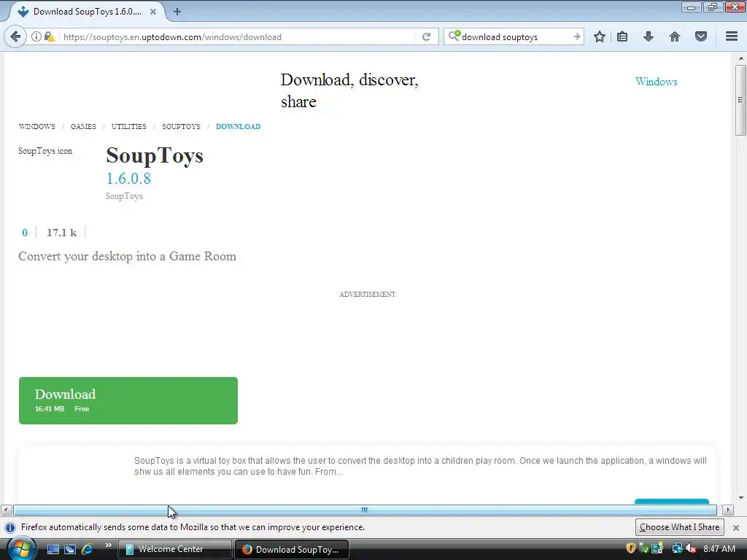Click the search engine magnifier icon

tap(454, 36)
